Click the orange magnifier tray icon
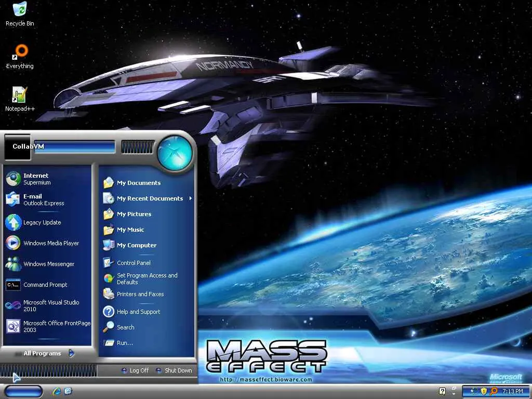Screen dimensions: 532x399 494,391
